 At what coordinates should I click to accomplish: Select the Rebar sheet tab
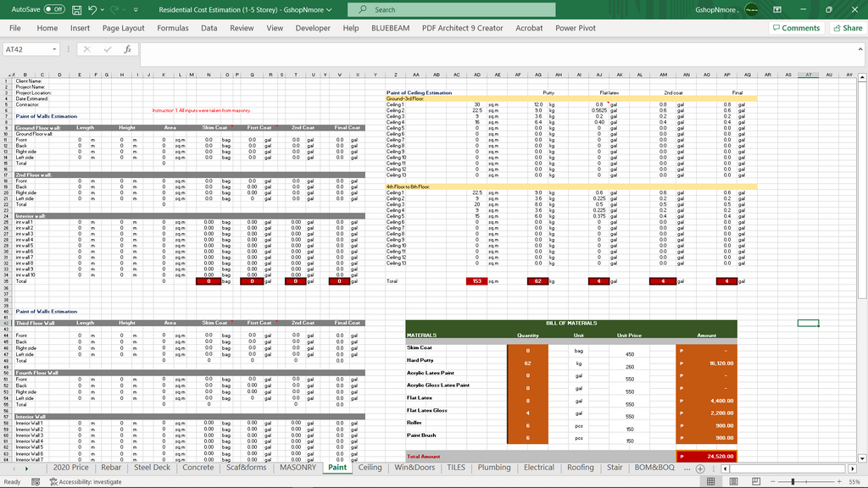coord(111,468)
